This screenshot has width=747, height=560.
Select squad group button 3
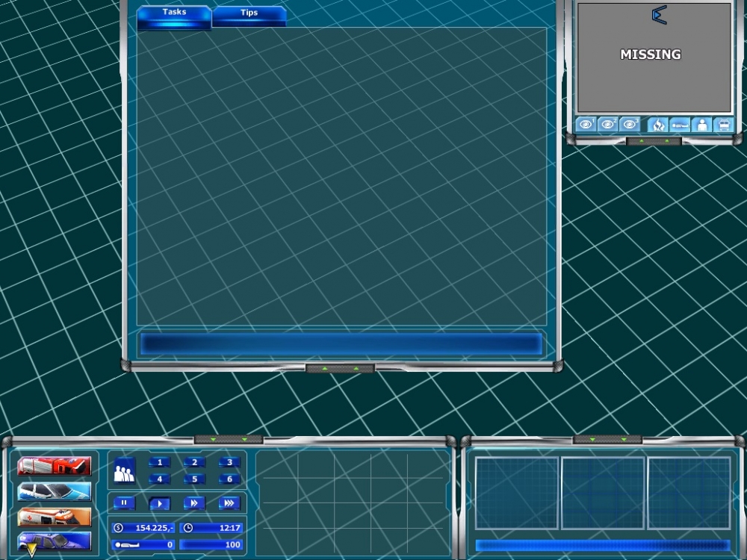[x=229, y=462]
